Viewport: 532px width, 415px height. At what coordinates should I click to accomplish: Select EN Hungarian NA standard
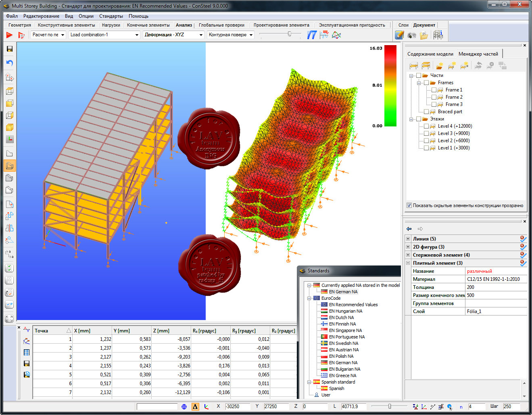(346, 311)
